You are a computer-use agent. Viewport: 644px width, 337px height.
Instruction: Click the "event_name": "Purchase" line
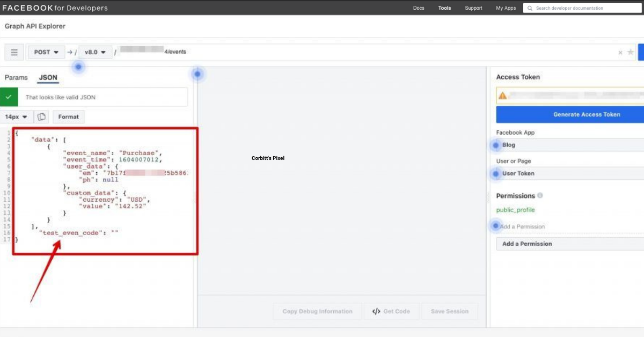pos(112,153)
